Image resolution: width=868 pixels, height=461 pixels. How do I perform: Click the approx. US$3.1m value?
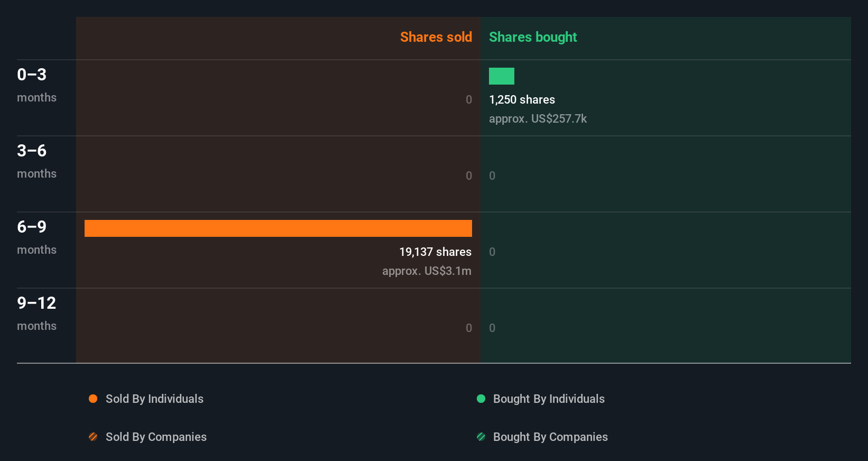pos(427,271)
